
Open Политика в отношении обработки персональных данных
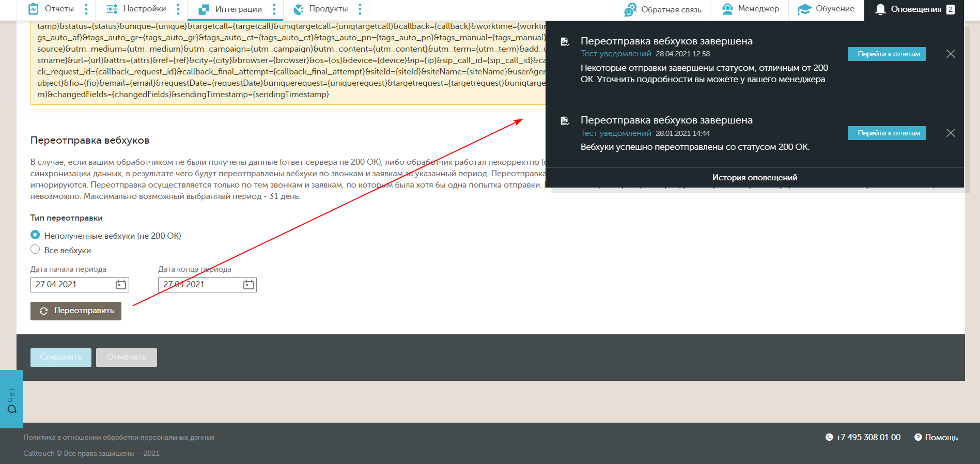point(119,437)
